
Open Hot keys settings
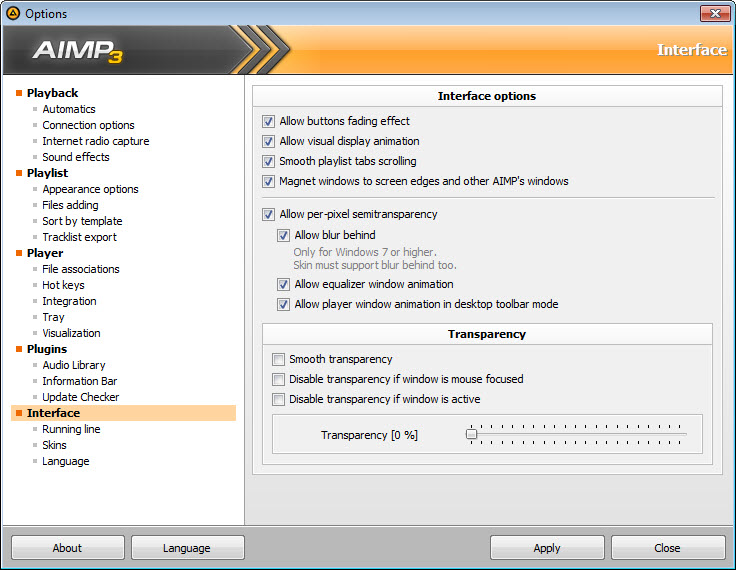pos(63,285)
